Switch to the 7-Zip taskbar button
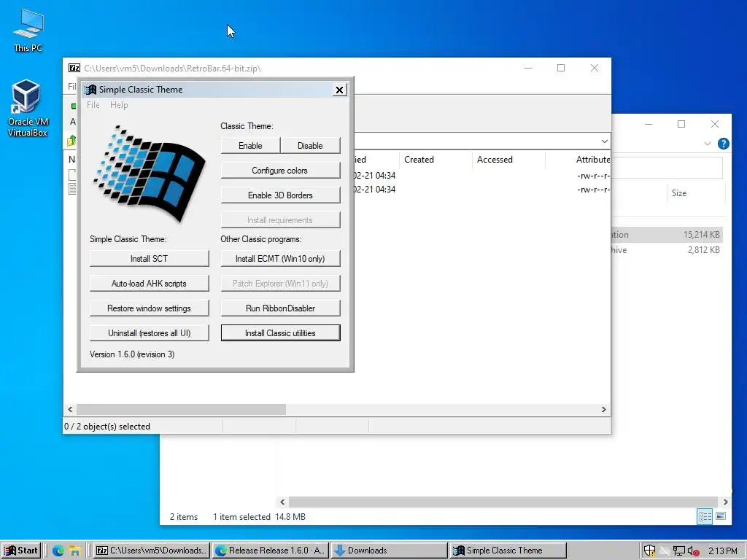This screenshot has width=747, height=560. pos(152,551)
